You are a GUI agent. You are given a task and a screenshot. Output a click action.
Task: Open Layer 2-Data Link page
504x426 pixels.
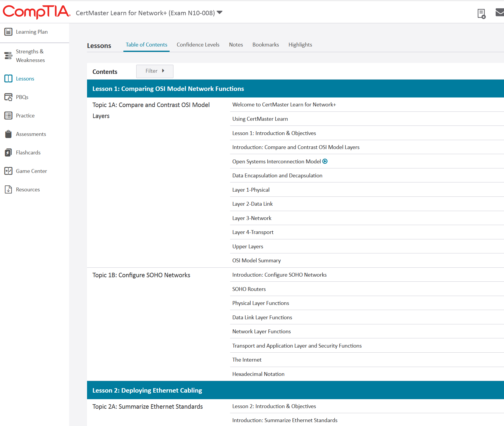252,204
